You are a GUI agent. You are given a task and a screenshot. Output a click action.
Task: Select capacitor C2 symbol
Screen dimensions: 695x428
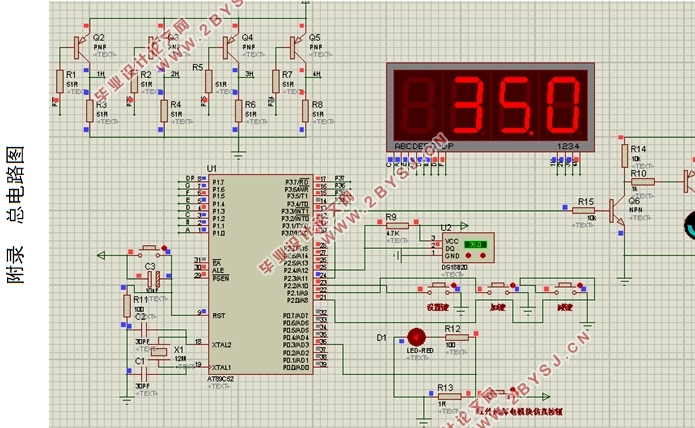(144, 330)
